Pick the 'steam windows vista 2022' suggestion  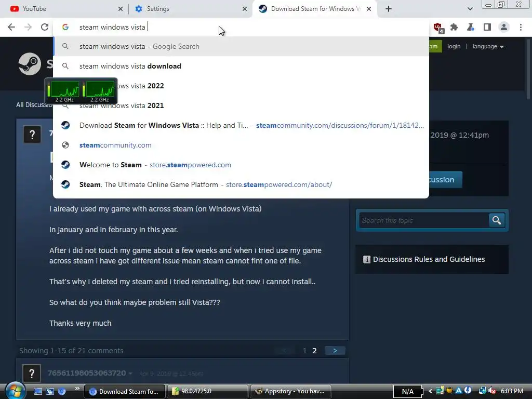241,86
